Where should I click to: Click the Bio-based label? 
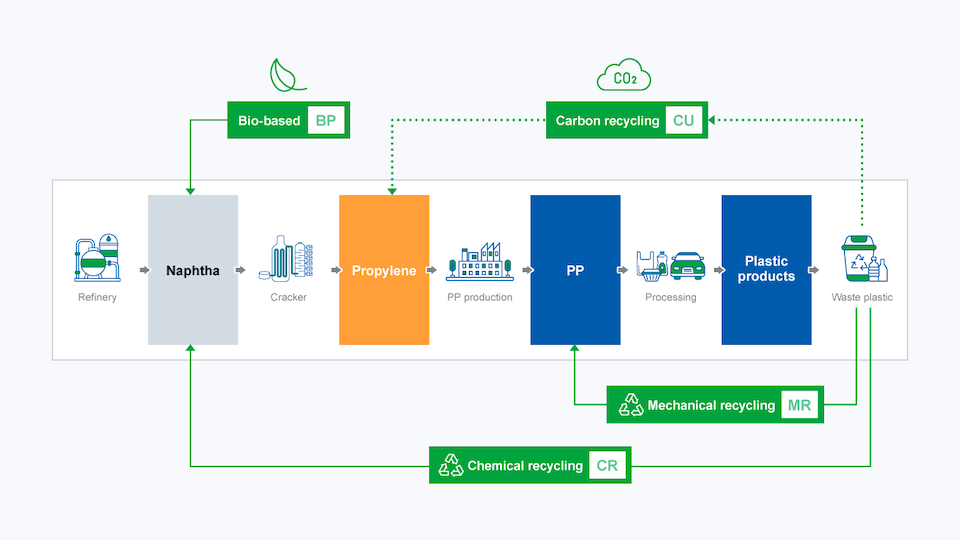point(268,121)
